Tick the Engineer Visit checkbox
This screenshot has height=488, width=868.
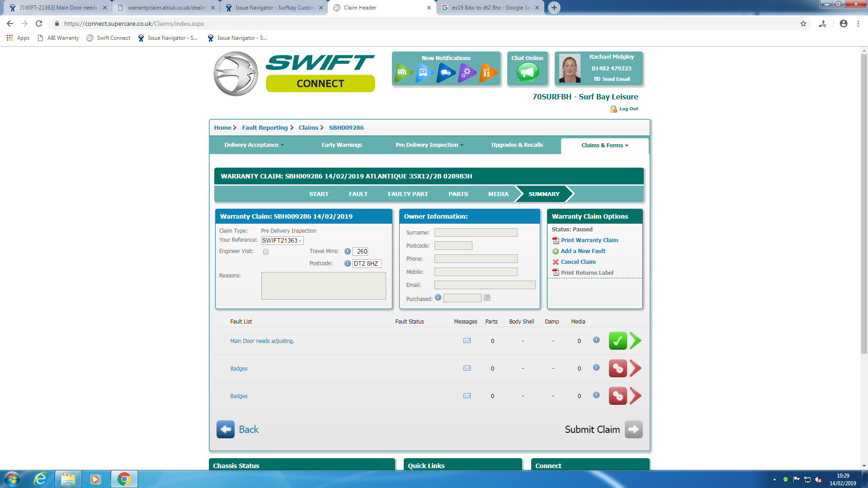(x=266, y=252)
